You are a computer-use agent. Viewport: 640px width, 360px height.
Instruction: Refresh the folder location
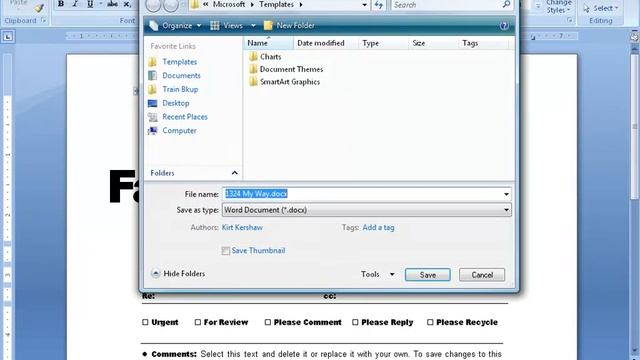[x=379, y=5]
